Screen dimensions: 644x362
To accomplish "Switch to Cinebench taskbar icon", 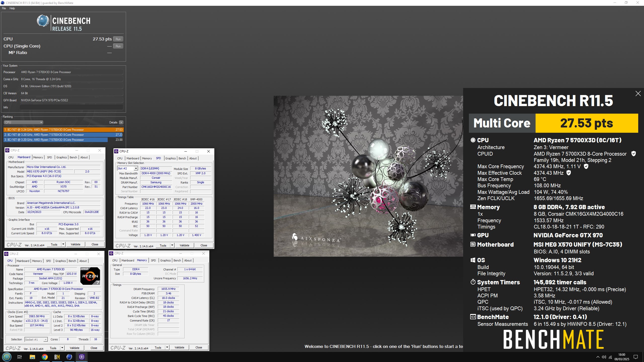I will pos(69,357).
